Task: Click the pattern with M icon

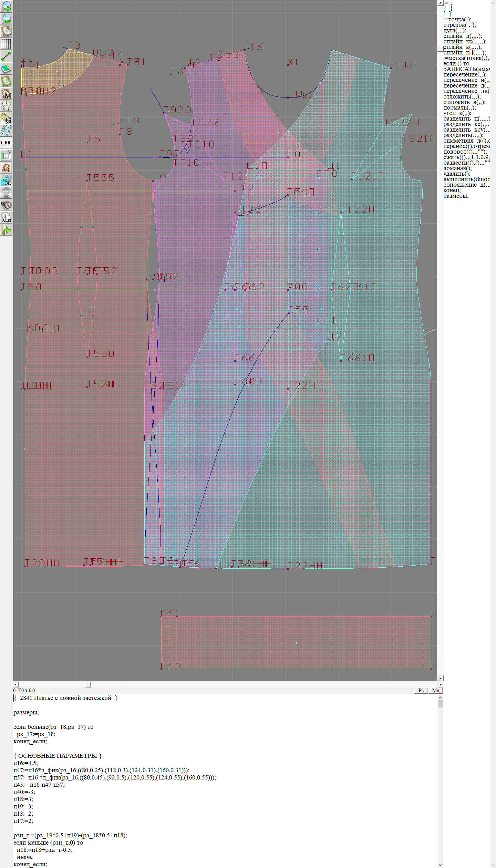Action: pyautogui.click(x=6, y=94)
